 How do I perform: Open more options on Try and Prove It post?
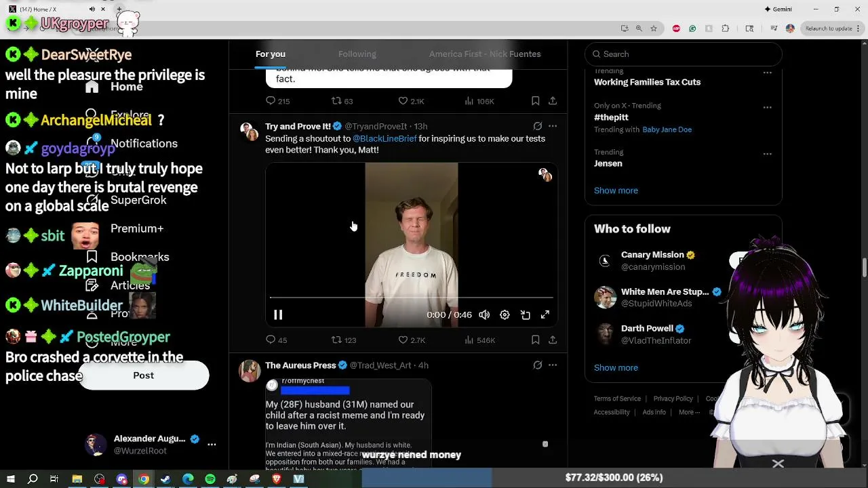553,126
